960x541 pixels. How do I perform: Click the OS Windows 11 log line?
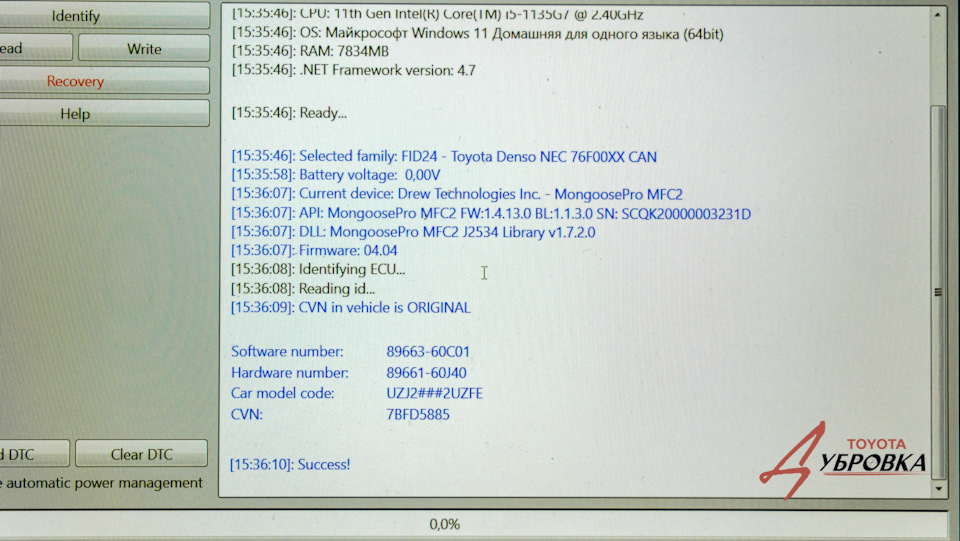(478, 34)
